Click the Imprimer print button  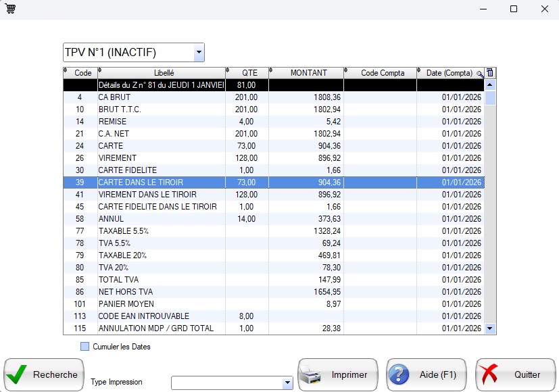pyautogui.click(x=338, y=374)
